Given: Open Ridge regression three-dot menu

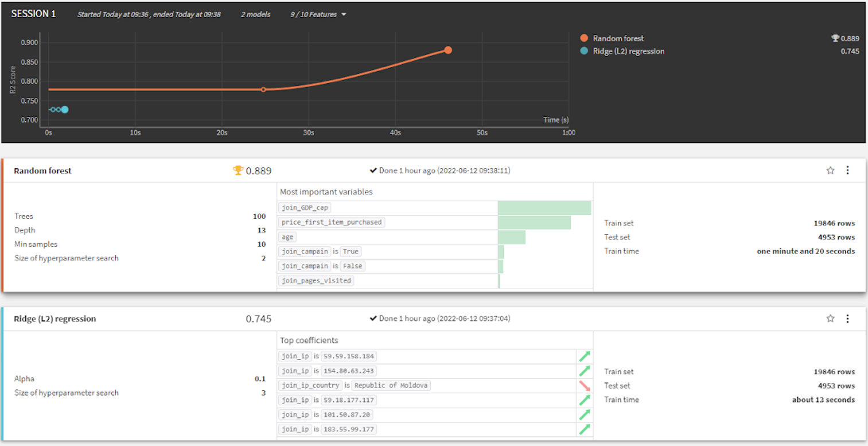Looking at the screenshot, I should point(847,318).
